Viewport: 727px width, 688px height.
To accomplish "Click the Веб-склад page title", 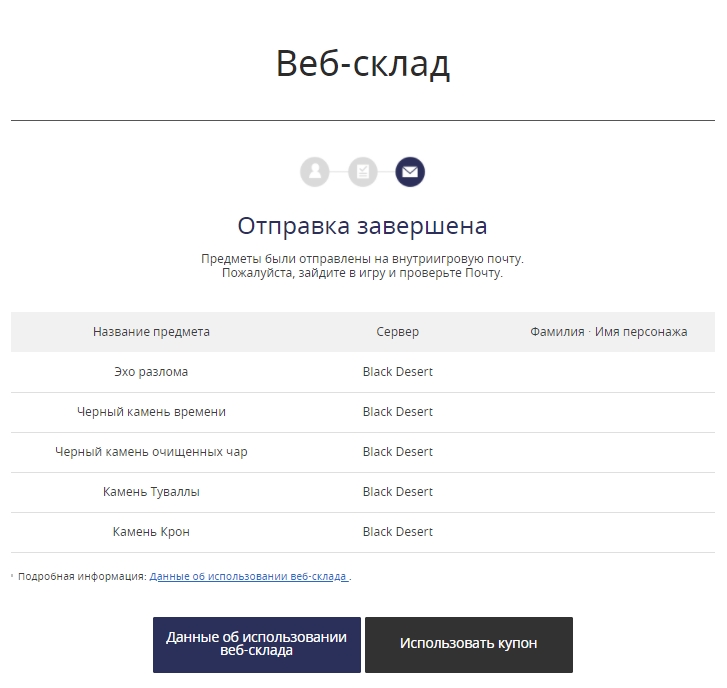I will coord(363,64).
